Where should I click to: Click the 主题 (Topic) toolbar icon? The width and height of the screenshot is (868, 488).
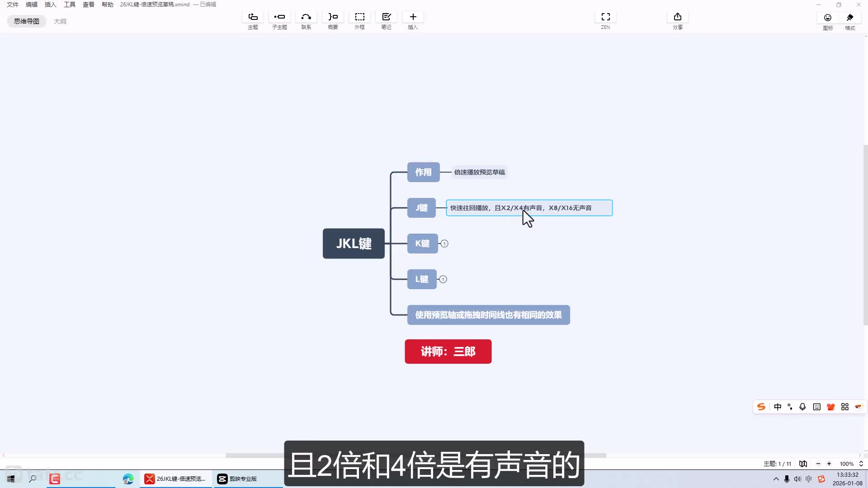point(253,17)
